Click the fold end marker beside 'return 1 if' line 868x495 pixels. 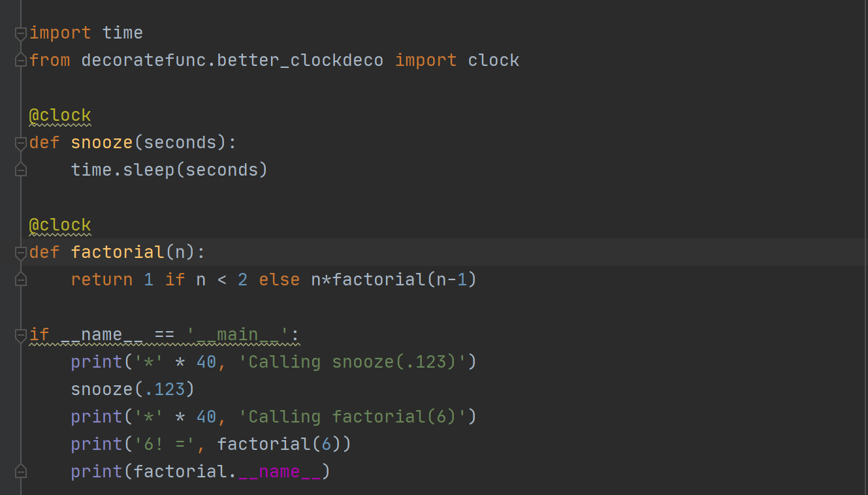(20, 279)
